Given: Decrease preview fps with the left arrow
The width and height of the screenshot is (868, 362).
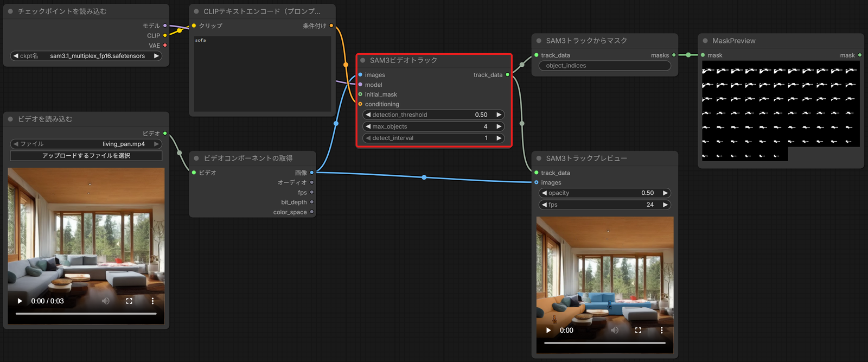Looking at the screenshot, I should (544, 205).
